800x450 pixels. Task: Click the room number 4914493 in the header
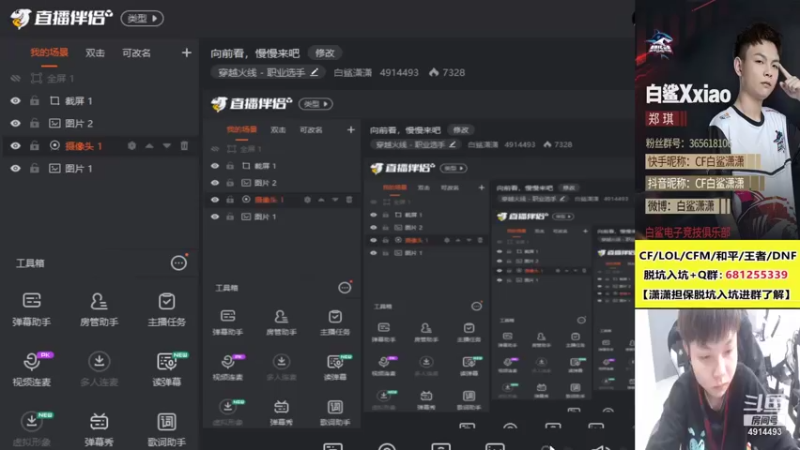click(x=399, y=72)
